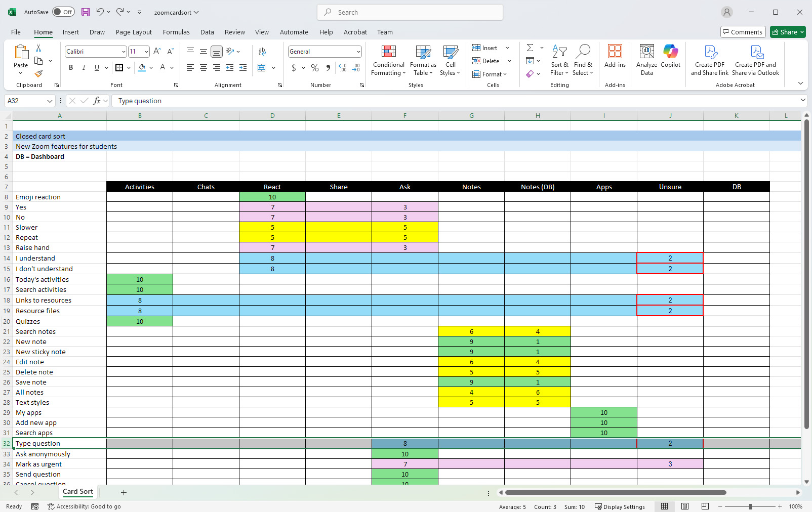The height and width of the screenshot is (512, 812).
Task: Open Number format General dropdown
Action: pyautogui.click(x=358, y=52)
